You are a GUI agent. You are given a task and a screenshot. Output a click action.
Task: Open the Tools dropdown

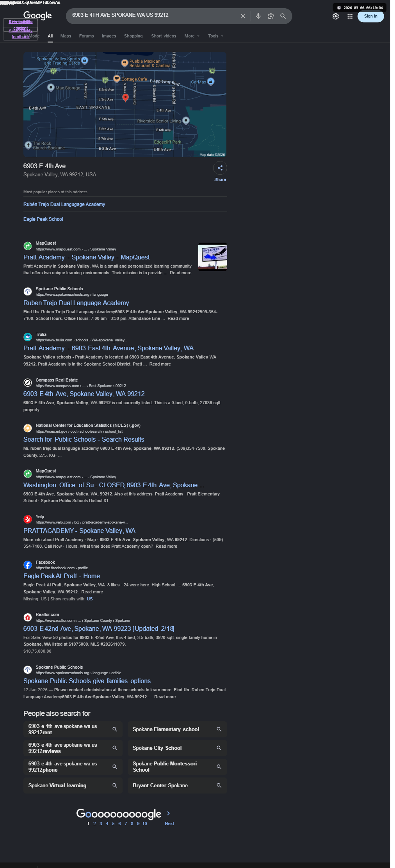(x=215, y=36)
